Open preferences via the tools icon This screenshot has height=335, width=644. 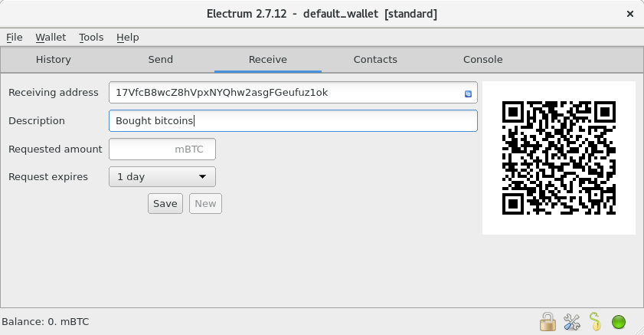pyautogui.click(x=571, y=321)
